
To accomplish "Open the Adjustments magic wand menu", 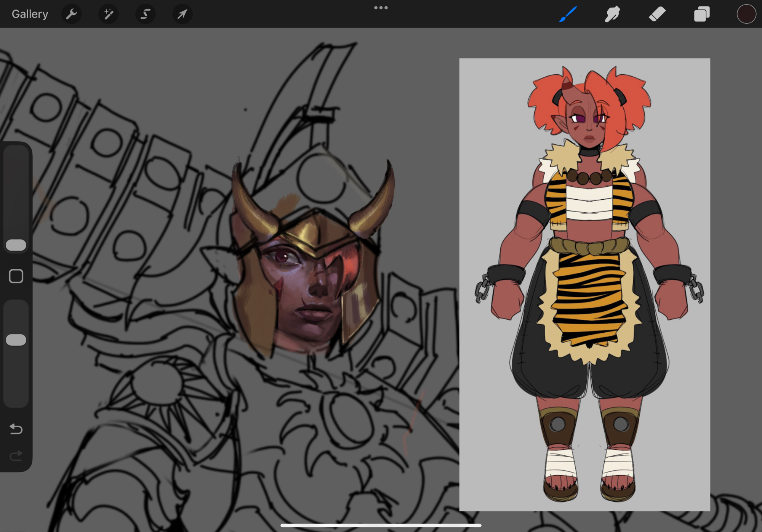I will click(x=108, y=14).
